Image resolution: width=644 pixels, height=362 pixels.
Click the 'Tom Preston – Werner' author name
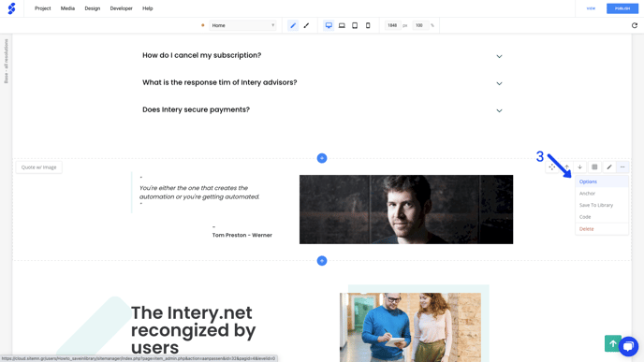click(241, 235)
